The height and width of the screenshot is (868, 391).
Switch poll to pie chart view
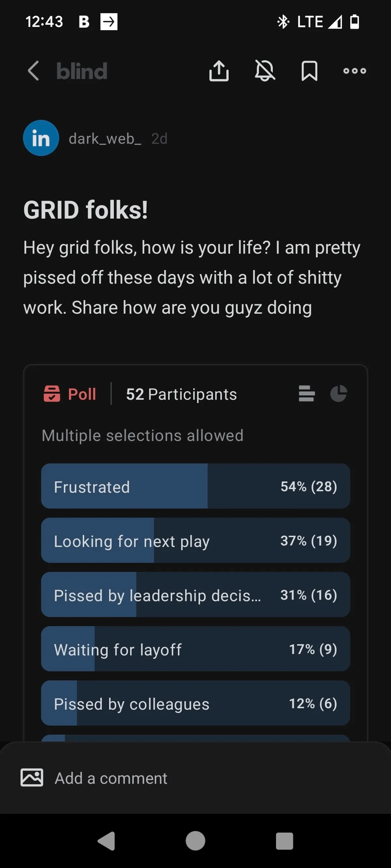[338, 393]
